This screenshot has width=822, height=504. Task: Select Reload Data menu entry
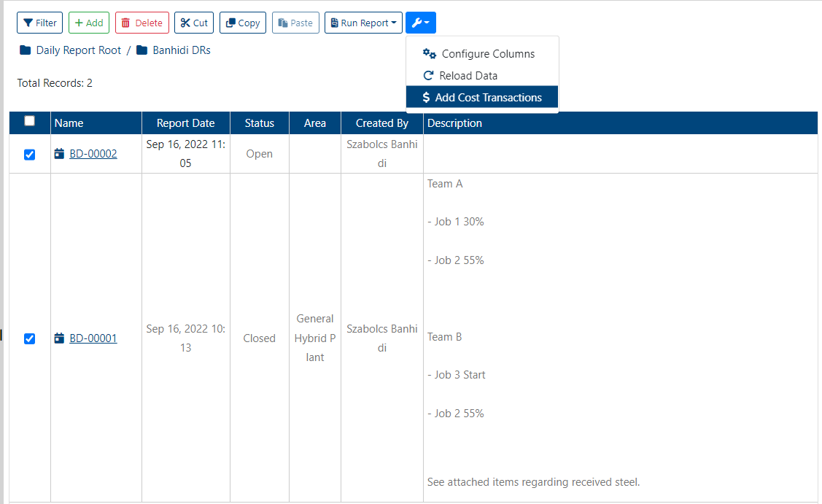coord(482,76)
